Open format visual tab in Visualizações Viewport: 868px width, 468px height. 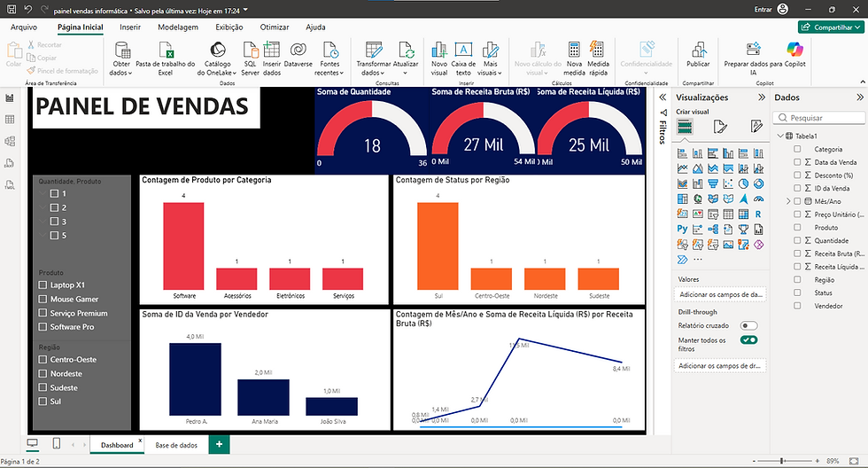point(719,128)
